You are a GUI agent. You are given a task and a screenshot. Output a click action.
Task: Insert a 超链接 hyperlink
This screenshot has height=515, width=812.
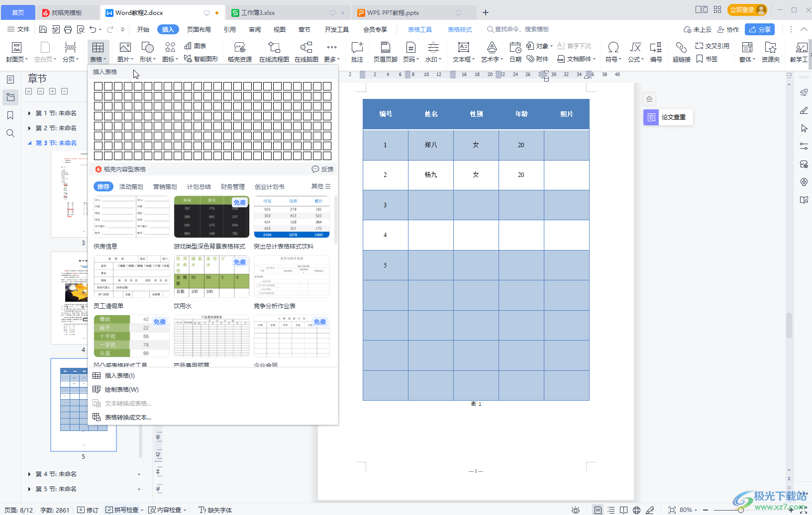coord(682,52)
